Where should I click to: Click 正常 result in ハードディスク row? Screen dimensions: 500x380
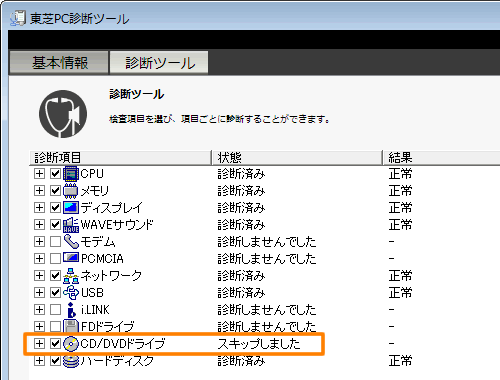(x=400, y=361)
